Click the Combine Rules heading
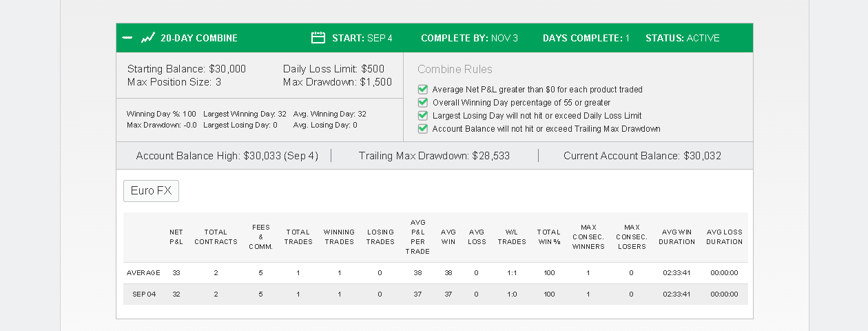This screenshot has width=868, height=331. pos(455,70)
